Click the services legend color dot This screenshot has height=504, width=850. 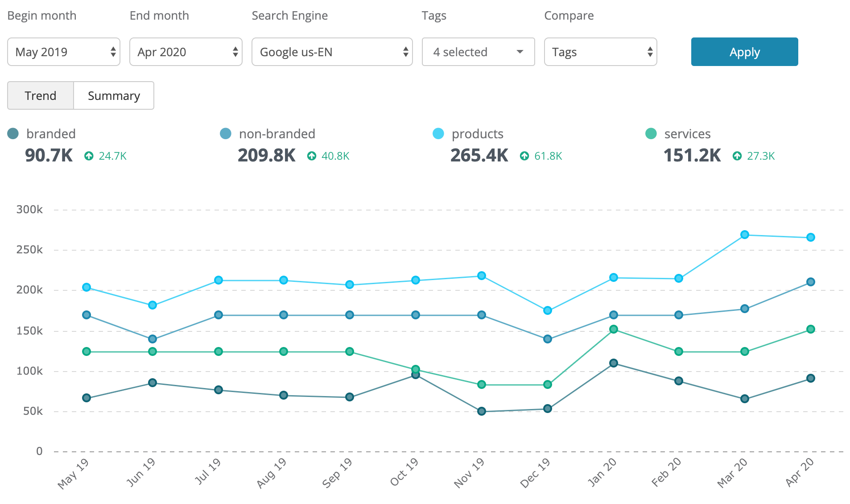coord(650,133)
